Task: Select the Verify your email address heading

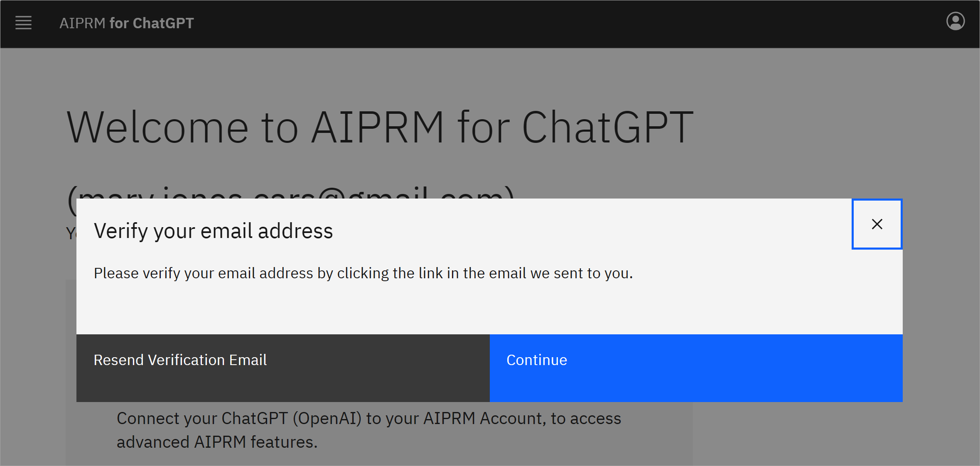Action: 214,231
